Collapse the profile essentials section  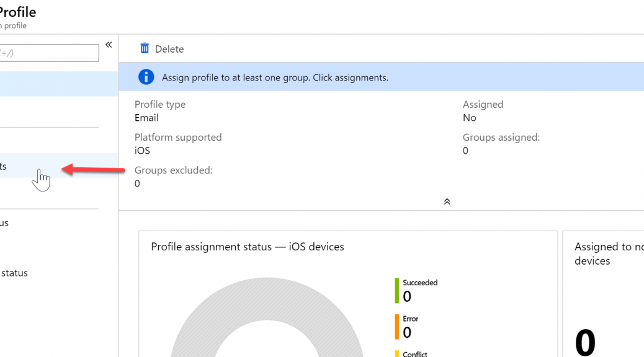pyautogui.click(x=447, y=201)
